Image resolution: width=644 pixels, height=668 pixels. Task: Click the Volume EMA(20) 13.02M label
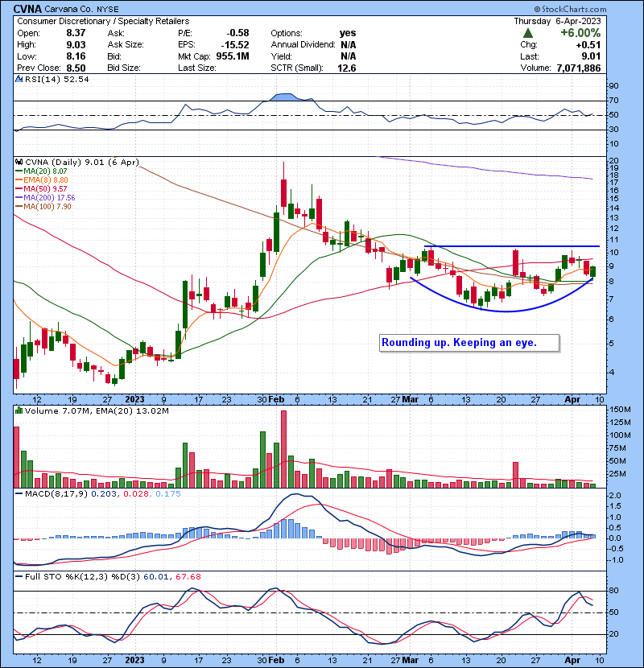tap(132, 411)
